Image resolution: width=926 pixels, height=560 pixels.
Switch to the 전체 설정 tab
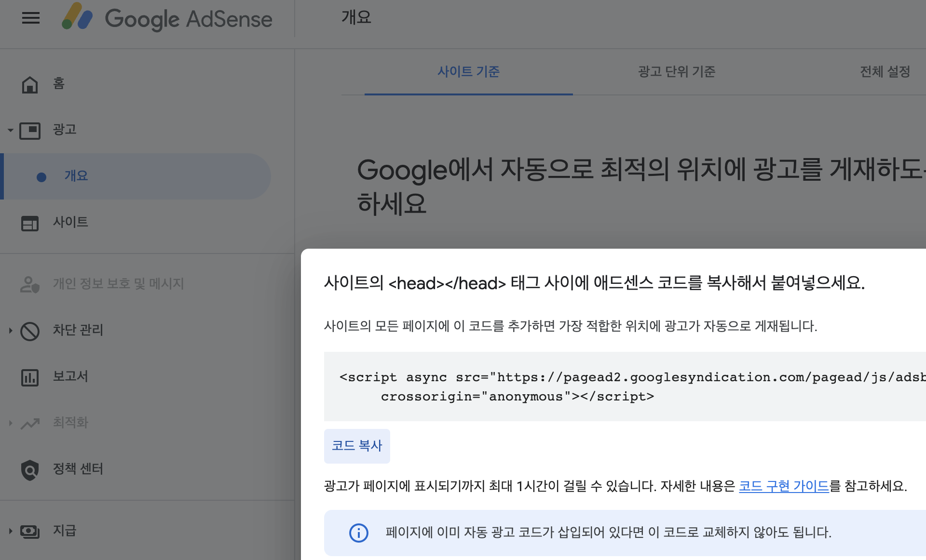coord(885,72)
